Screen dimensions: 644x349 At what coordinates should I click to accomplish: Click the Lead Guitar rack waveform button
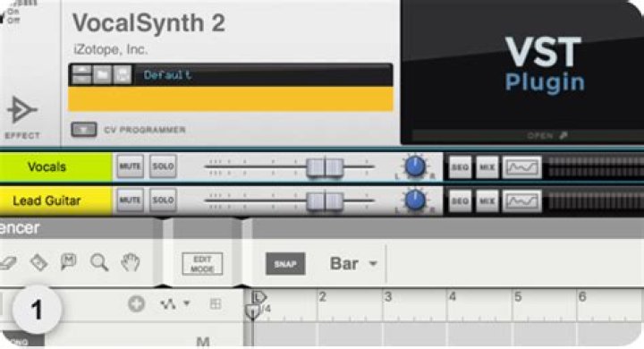click(x=522, y=201)
